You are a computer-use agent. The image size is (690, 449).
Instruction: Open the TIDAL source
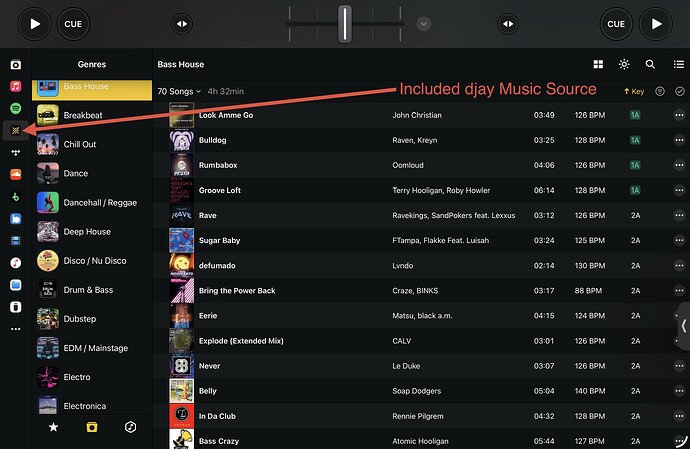(15, 153)
